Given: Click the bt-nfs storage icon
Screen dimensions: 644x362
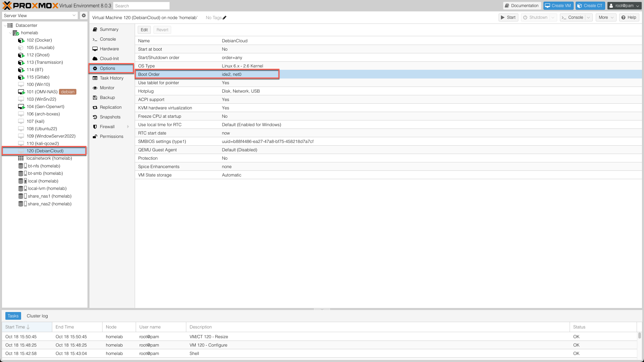Looking at the screenshot, I should [22, 166].
